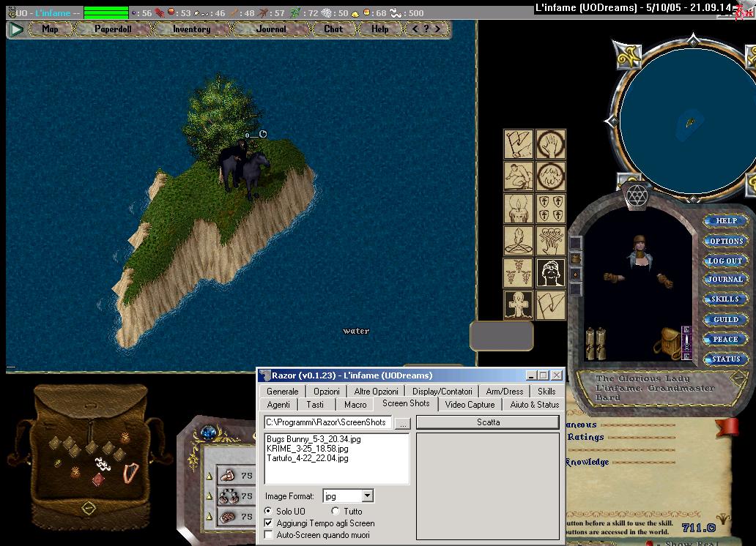The image size is (756, 546).
Task: Select the Tutto radio button
Action: (336, 511)
